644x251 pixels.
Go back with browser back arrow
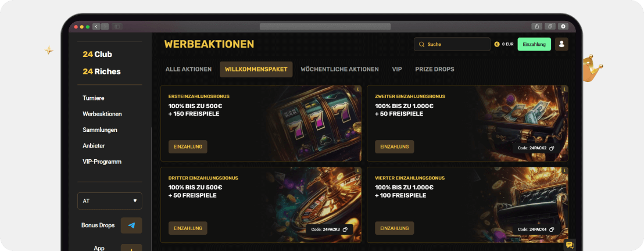[96, 27]
